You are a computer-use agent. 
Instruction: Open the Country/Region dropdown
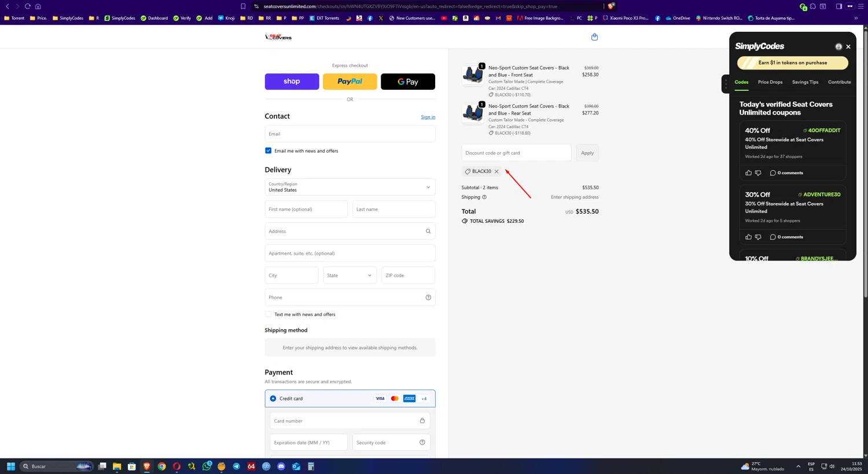350,187
